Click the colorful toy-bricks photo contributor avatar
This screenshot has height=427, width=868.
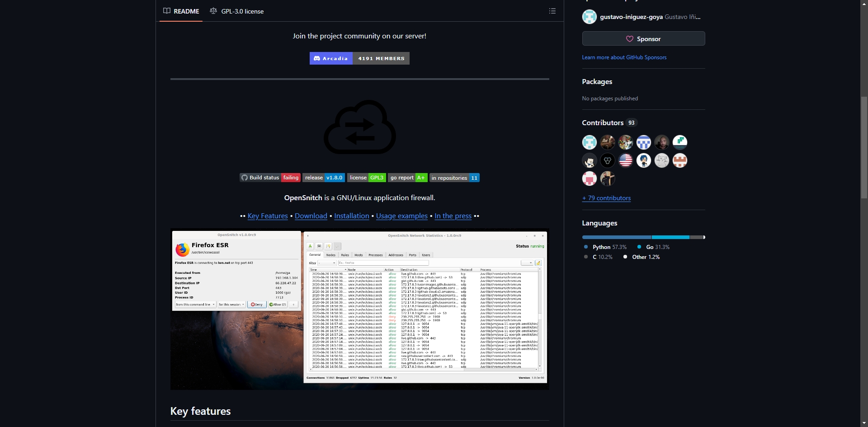point(626,142)
